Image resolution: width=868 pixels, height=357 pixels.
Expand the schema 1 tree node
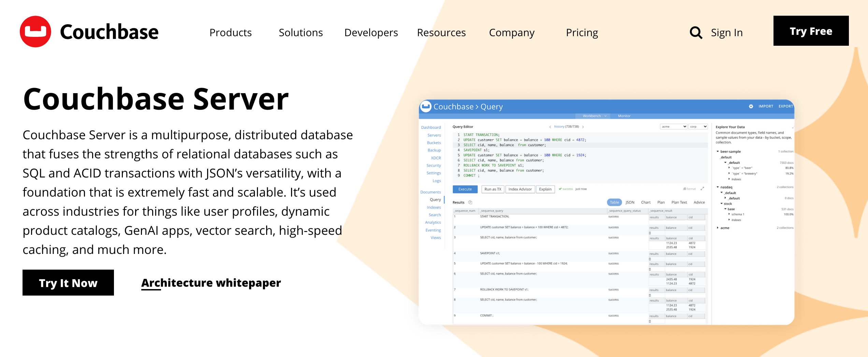pyautogui.click(x=729, y=214)
